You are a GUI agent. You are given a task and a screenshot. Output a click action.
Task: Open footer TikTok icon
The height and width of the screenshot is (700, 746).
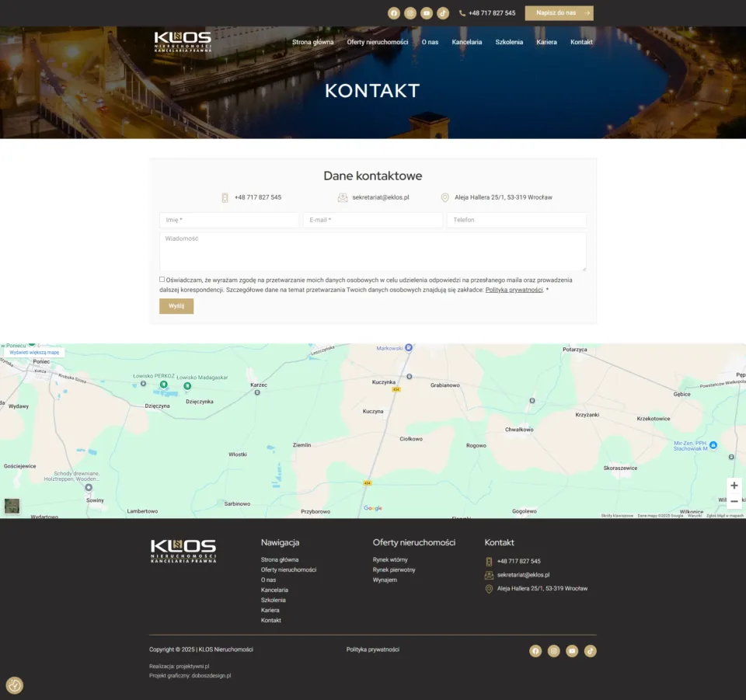[591, 651]
